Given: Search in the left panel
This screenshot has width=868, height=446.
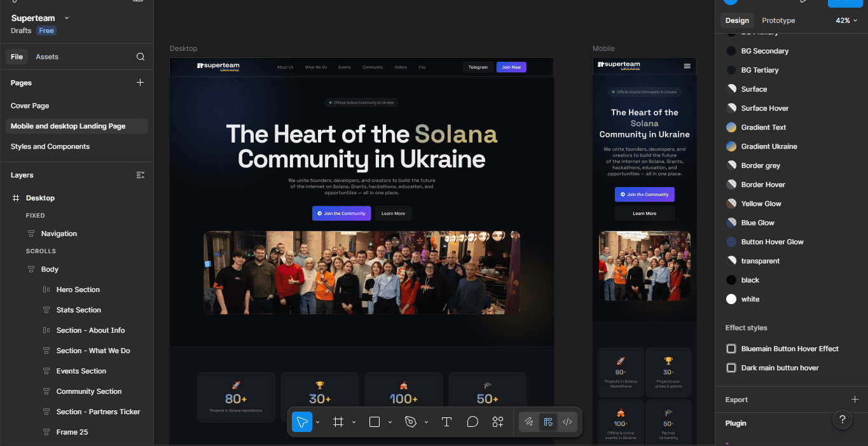Looking at the screenshot, I should pyautogui.click(x=141, y=57).
